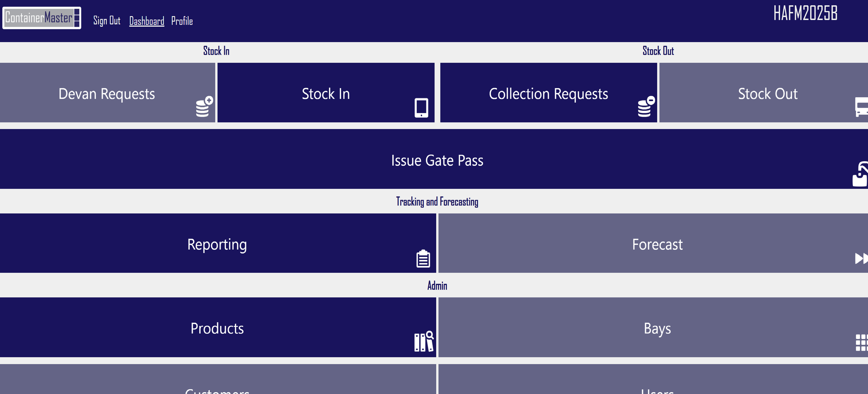Open the Devan Requests tile
The image size is (868, 394).
(107, 93)
